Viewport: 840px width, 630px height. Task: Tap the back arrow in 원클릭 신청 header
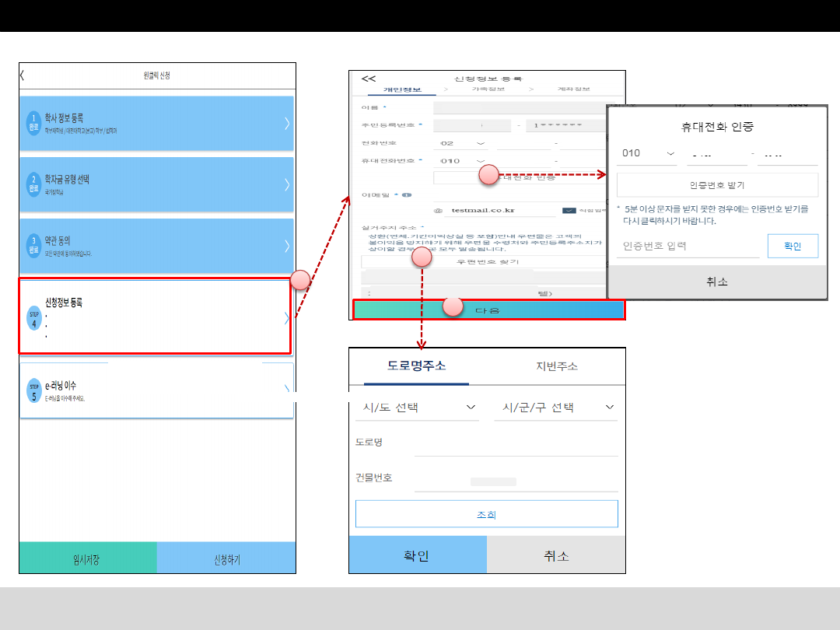pos(23,75)
